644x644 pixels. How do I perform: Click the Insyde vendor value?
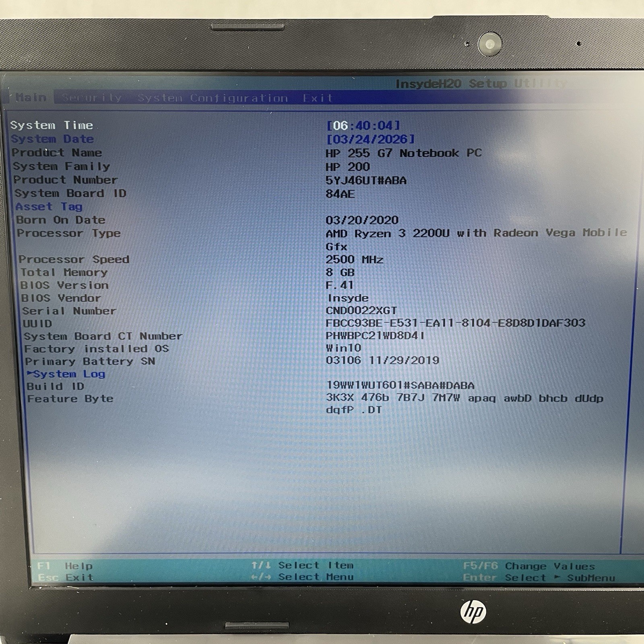tap(348, 298)
